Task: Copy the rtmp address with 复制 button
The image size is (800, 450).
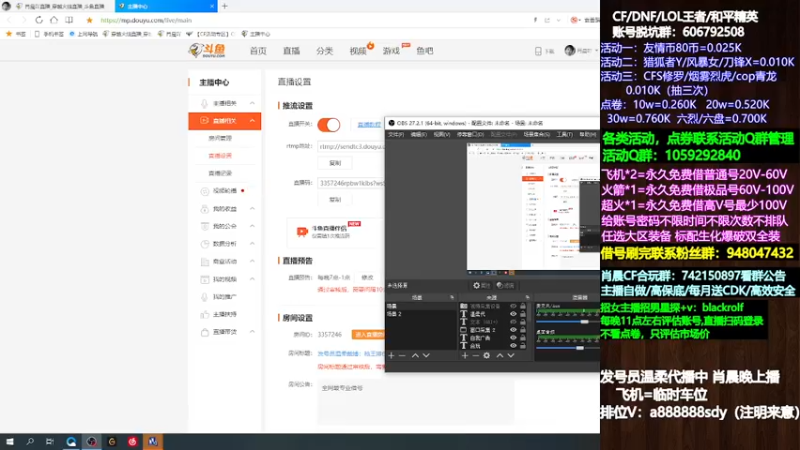Action: (x=335, y=163)
